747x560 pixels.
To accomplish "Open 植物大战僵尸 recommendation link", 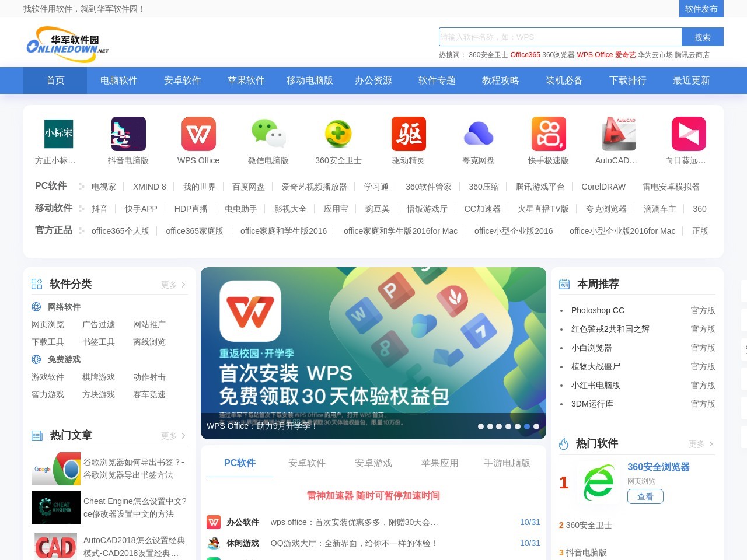I will coord(596,366).
